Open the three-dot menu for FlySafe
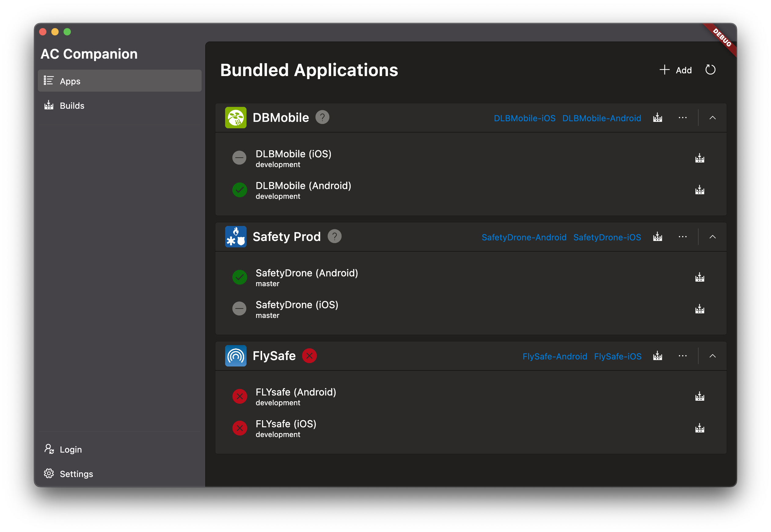The height and width of the screenshot is (532, 771). click(x=682, y=356)
